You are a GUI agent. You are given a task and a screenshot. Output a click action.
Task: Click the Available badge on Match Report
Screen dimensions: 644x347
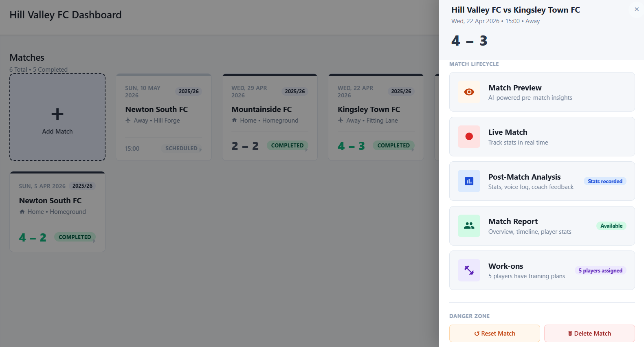(611, 226)
